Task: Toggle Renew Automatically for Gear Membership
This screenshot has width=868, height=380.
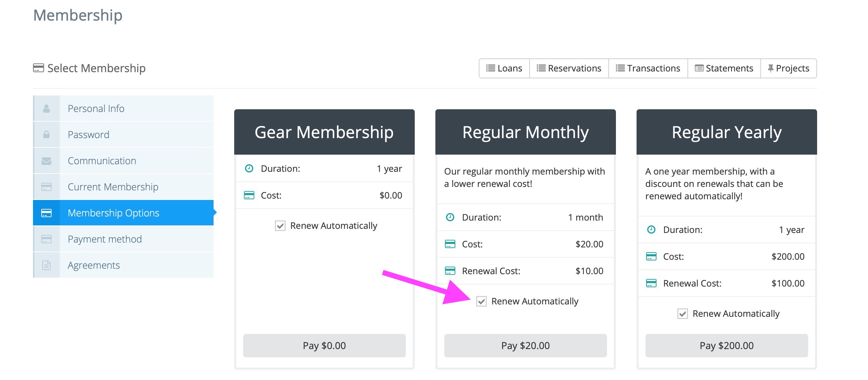Action: [x=280, y=226]
